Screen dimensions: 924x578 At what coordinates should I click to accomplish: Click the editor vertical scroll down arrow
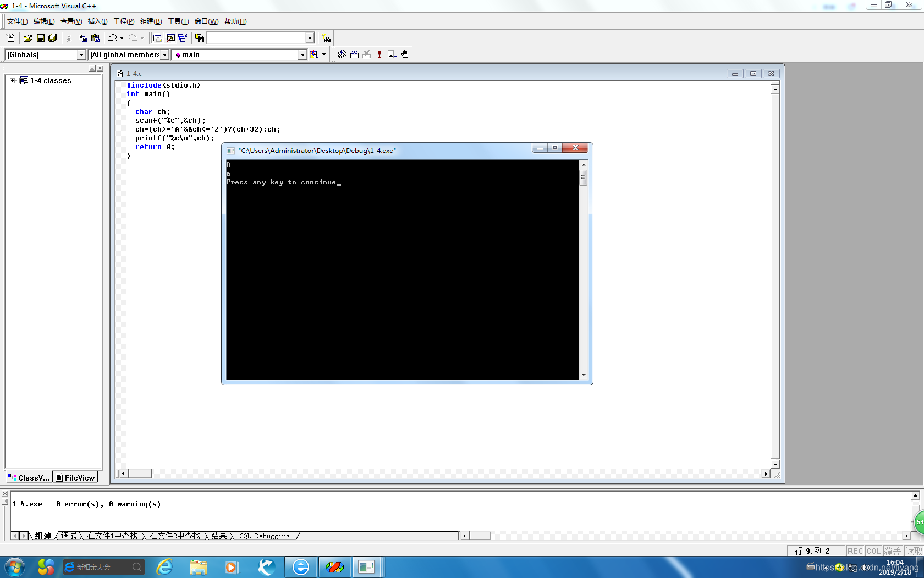[x=775, y=464]
